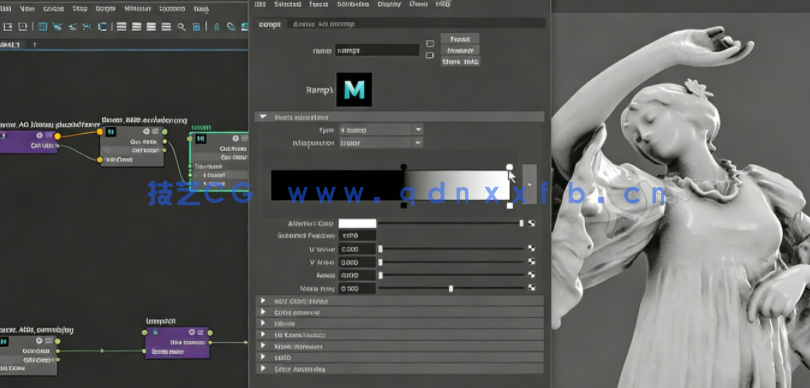The image size is (810, 388).
Task: Open the Help menu in Attribute Editor
Action: pos(443,4)
